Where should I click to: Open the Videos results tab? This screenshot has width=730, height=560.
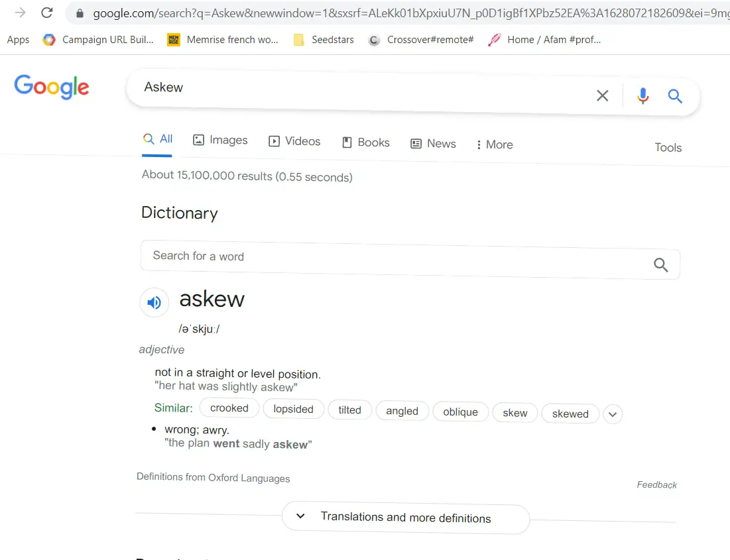coord(294,141)
